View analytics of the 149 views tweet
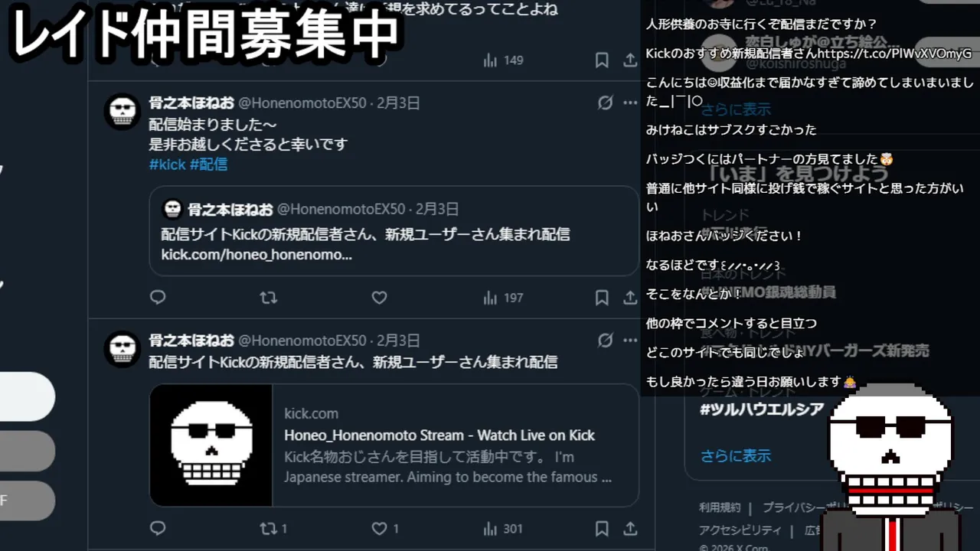This screenshot has height=551, width=980. click(x=503, y=60)
